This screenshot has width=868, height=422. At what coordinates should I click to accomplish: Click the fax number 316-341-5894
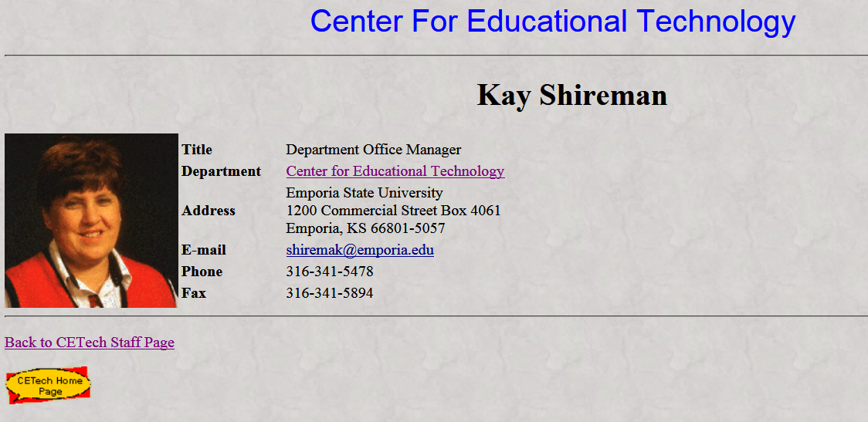coord(330,293)
